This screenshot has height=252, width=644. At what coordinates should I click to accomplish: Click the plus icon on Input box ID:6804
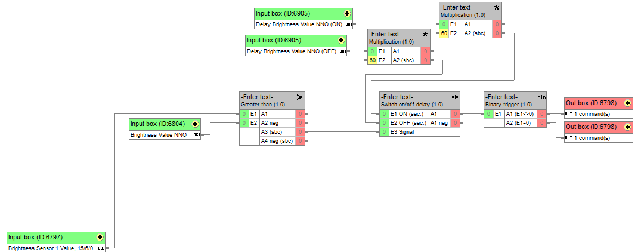196,124
